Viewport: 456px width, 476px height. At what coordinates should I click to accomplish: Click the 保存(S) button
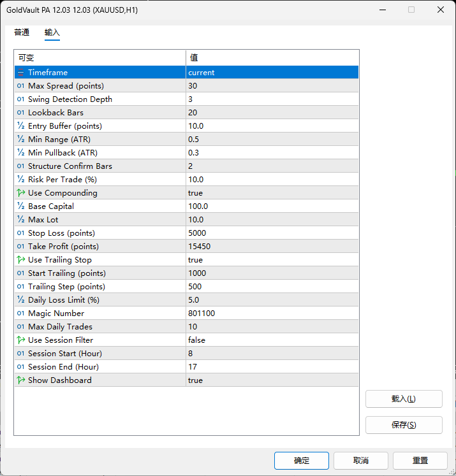[404, 425]
